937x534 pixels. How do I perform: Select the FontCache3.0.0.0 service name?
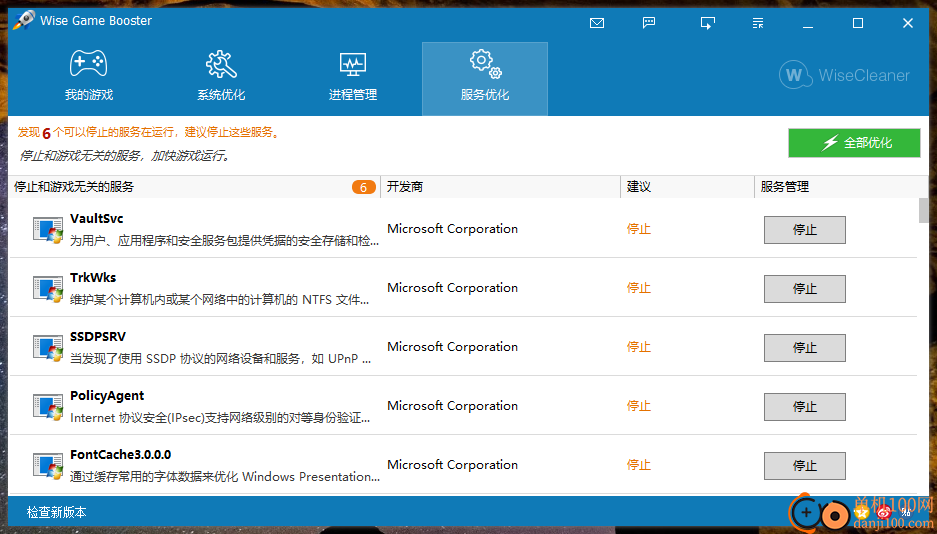pyautogui.click(x=120, y=455)
